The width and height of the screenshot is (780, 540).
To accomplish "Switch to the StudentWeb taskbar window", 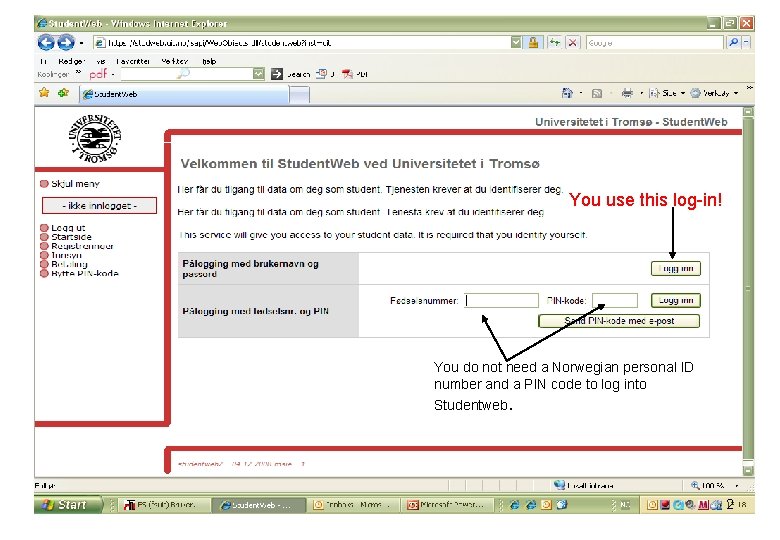I will click(258, 505).
